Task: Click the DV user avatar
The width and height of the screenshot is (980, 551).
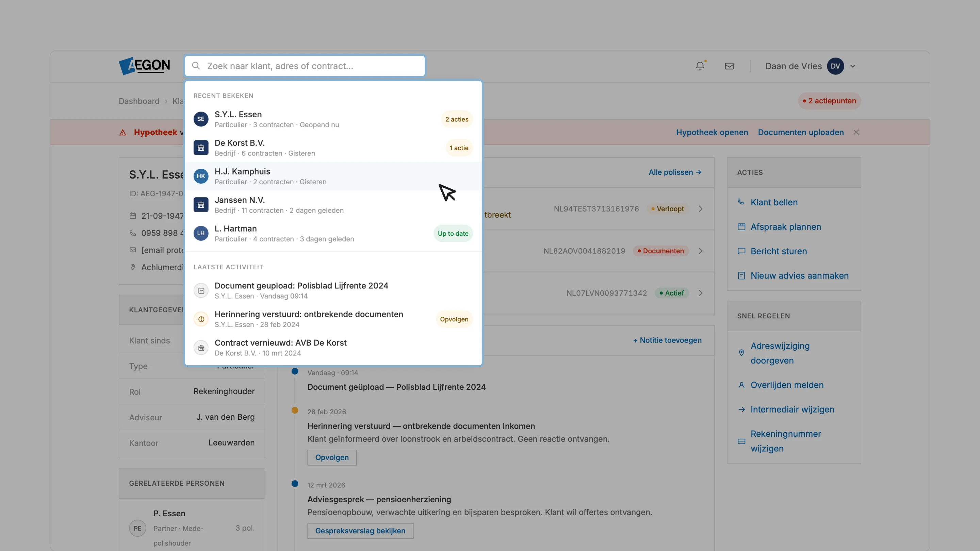Action: click(835, 66)
